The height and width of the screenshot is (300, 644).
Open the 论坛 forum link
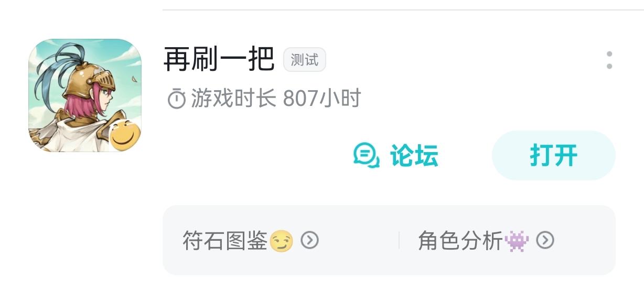pyautogui.click(x=414, y=156)
